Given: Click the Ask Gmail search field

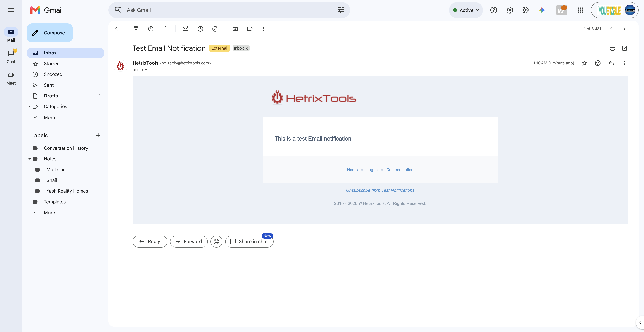Looking at the screenshot, I should [x=229, y=10].
